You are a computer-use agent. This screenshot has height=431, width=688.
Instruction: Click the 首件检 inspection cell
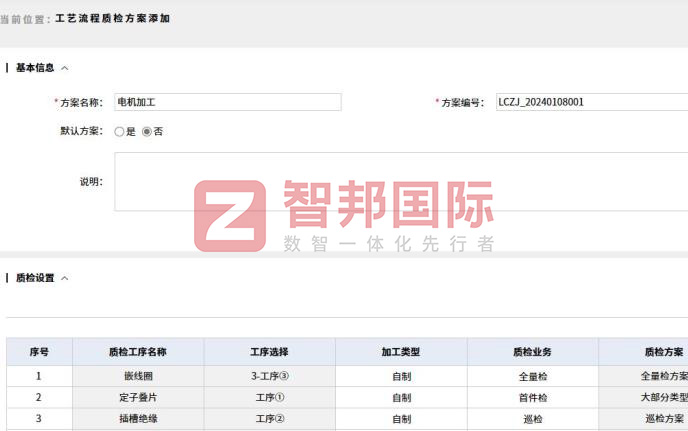click(x=533, y=397)
